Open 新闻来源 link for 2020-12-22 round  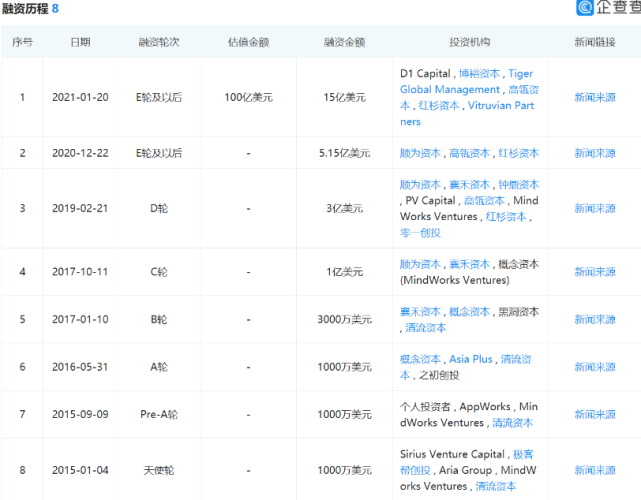pyautogui.click(x=595, y=153)
